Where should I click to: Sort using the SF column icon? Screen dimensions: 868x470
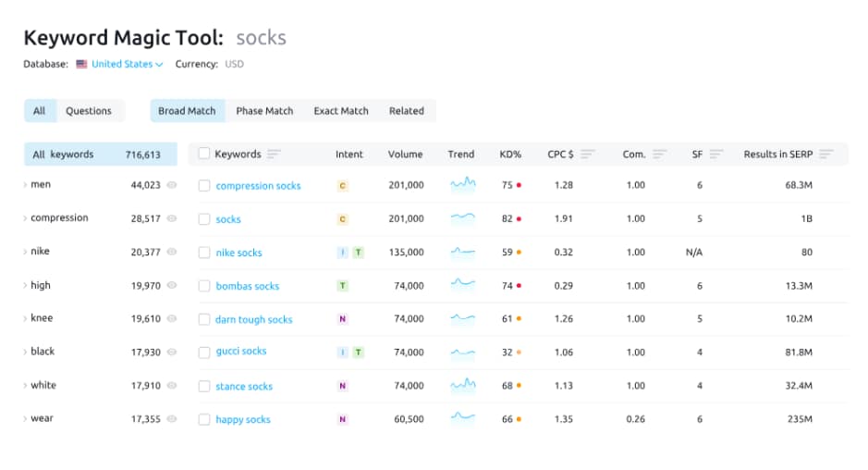(x=716, y=155)
